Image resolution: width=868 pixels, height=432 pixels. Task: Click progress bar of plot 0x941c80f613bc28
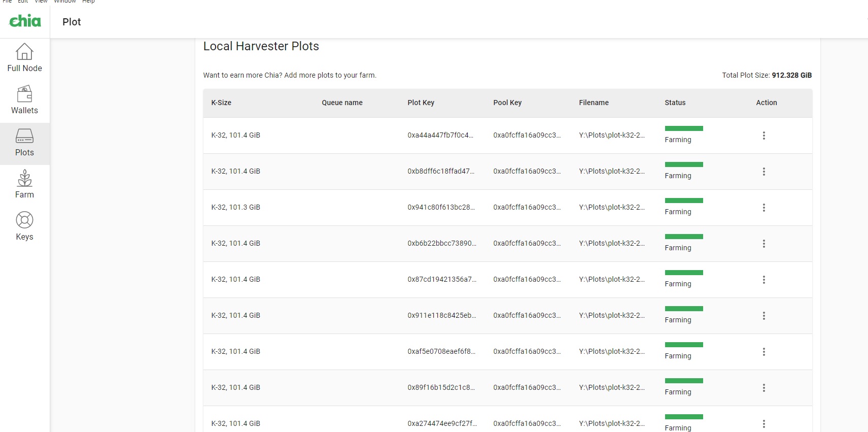684,201
